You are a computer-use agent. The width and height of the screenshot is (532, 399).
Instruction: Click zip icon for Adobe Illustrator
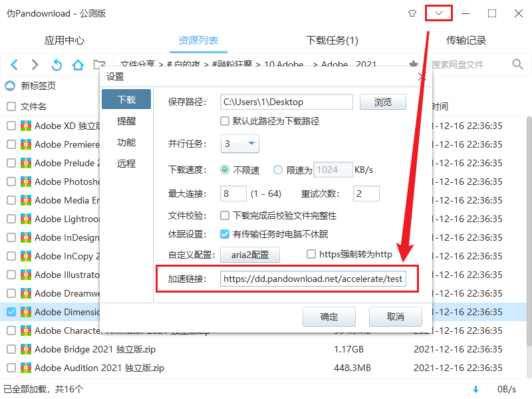pos(26,275)
